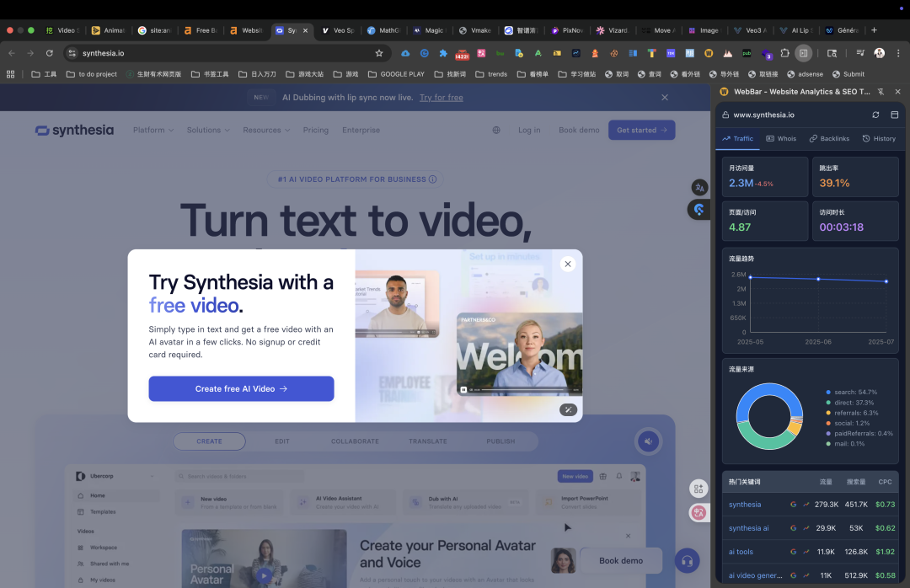Bookmark this page with the star icon

(379, 53)
